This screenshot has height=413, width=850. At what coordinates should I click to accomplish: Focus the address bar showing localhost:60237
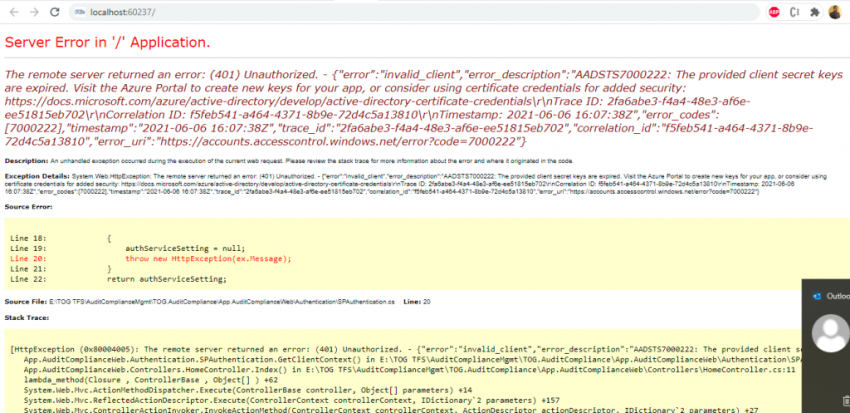[414, 12]
